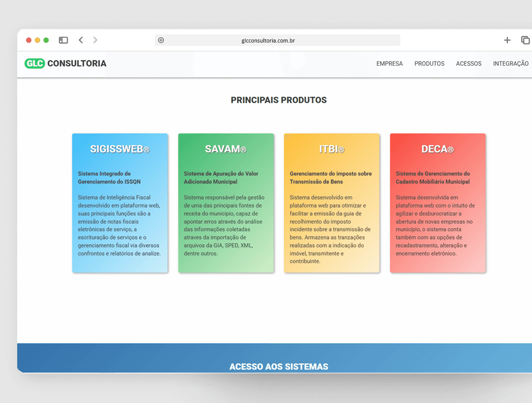Click the green ITBI card title text
The image size is (532, 403).
(332, 149)
